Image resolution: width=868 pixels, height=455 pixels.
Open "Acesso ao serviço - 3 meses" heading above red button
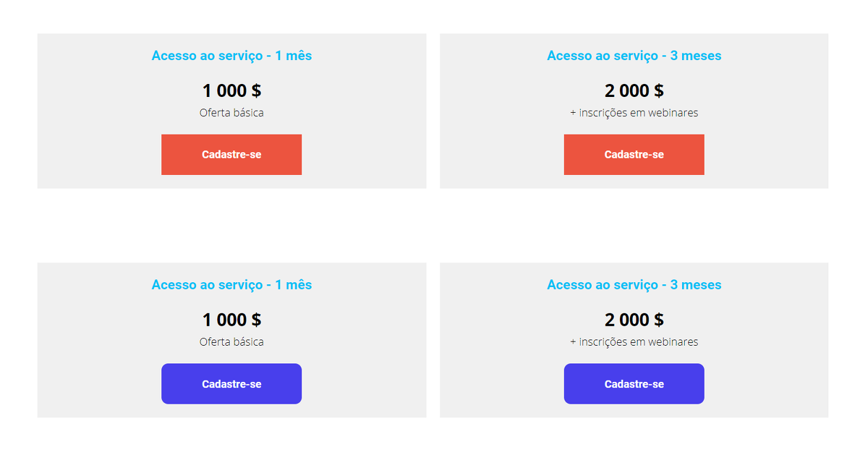click(634, 56)
